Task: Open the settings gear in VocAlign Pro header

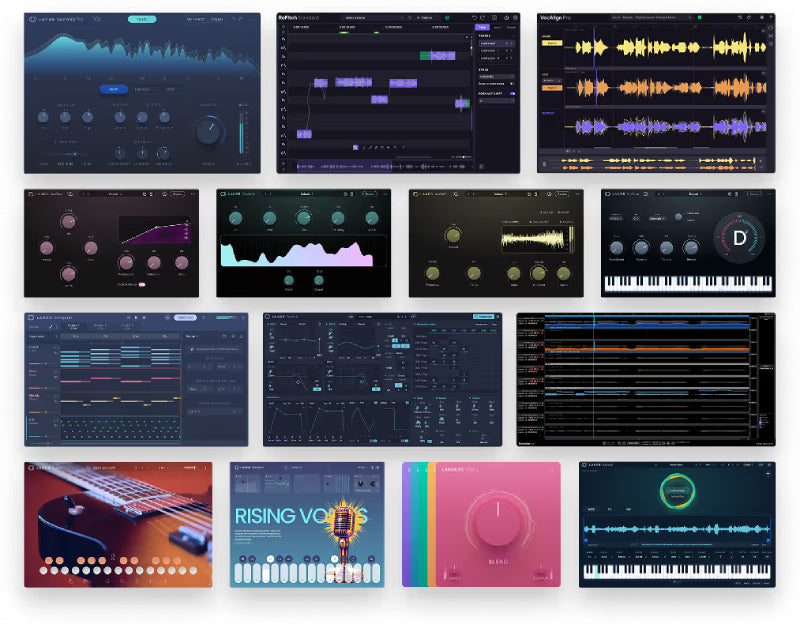Action: [x=762, y=18]
